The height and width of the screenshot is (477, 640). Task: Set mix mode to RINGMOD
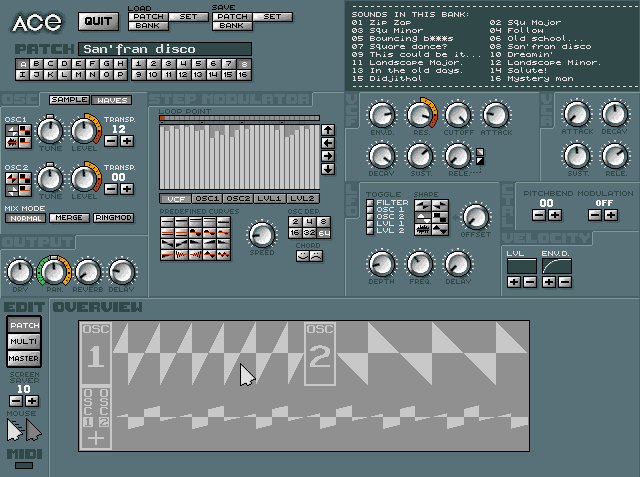point(114,218)
